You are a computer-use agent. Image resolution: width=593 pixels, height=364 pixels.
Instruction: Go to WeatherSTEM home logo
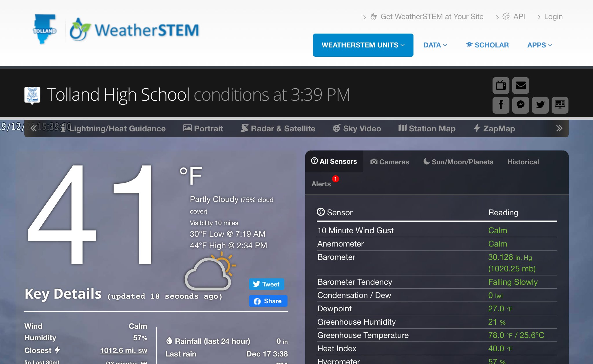pyautogui.click(x=134, y=30)
